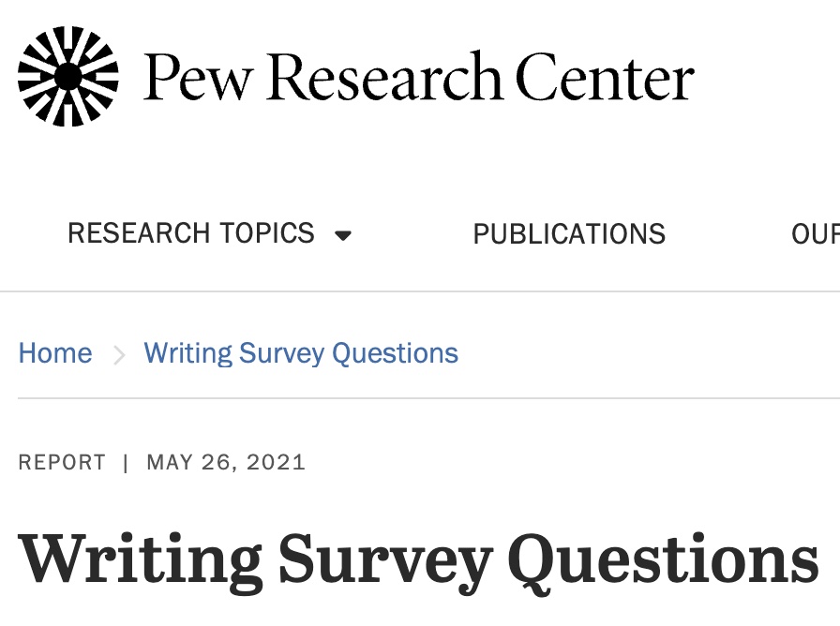
Task: Click the REPORT category label
Action: [62, 462]
